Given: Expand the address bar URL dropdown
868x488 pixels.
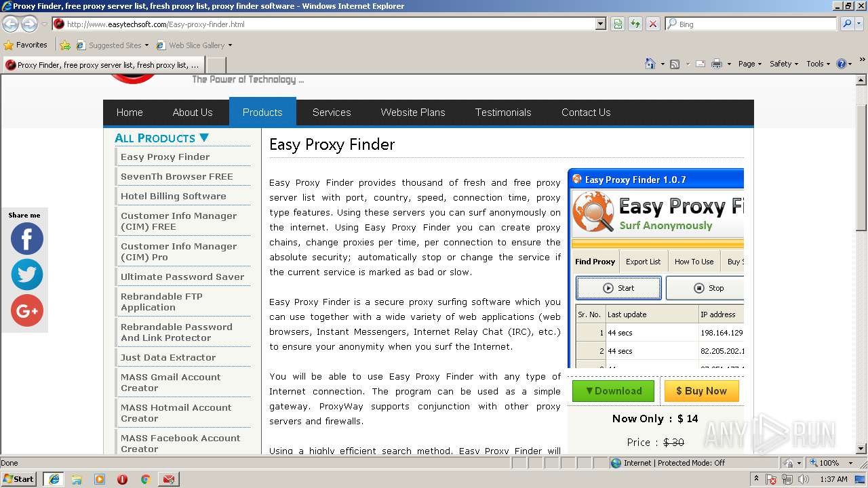Looking at the screenshot, I should tap(600, 24).
